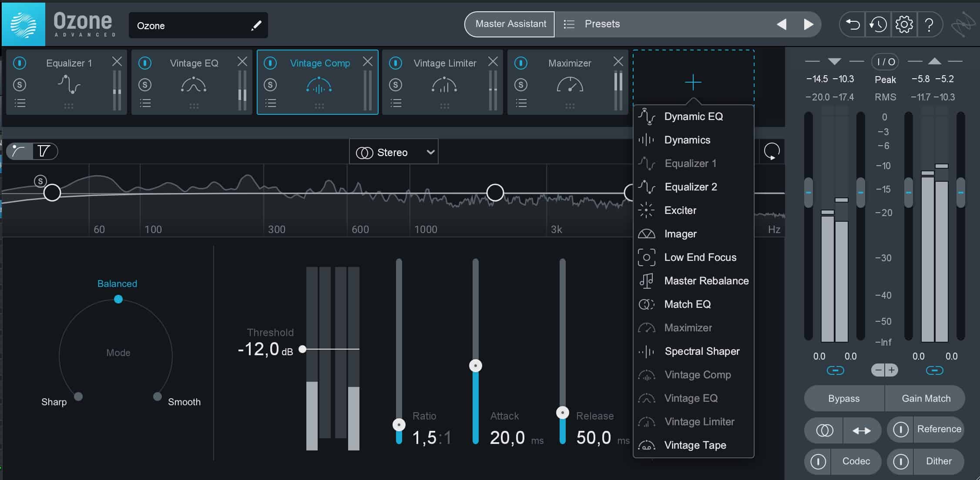Bypass the Vintage Comp power button
This screenshot has height=480, width=980.
(270, 63)
